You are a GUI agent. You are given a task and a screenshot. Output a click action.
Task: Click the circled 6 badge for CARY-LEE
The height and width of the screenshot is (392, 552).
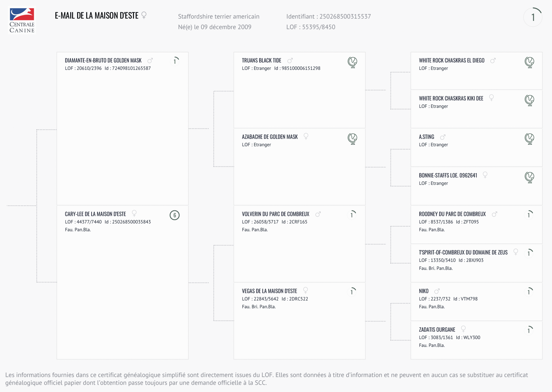(174, 215)
